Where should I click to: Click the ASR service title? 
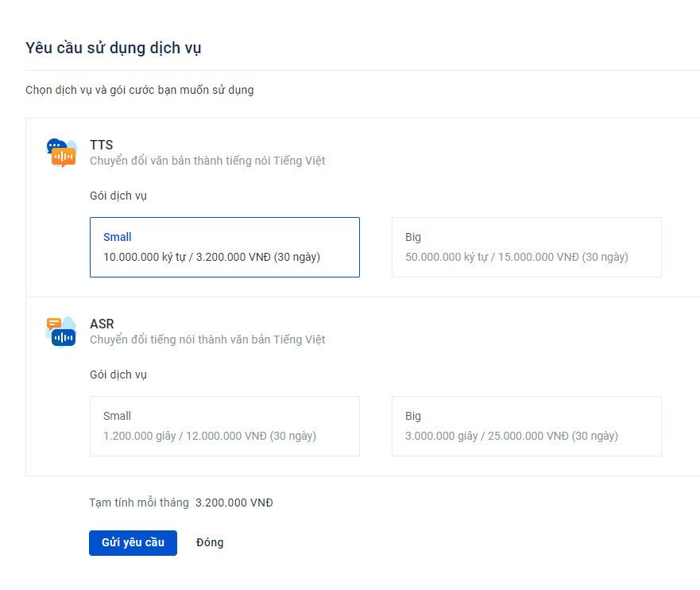(102, 324)
